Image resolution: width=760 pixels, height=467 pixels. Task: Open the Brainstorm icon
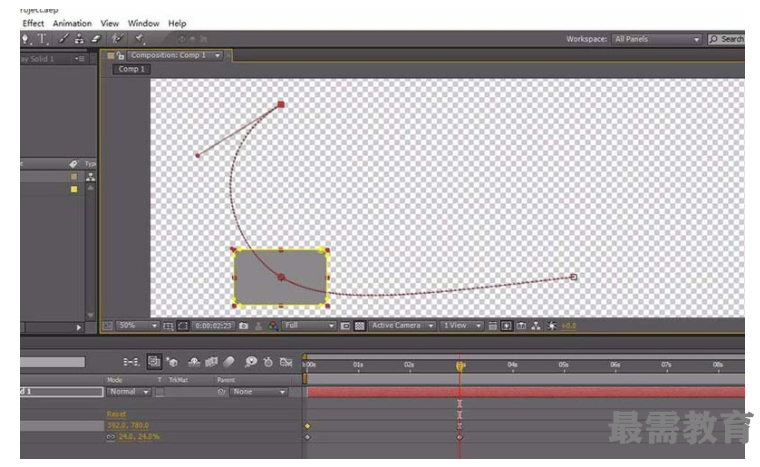[251, 362]
